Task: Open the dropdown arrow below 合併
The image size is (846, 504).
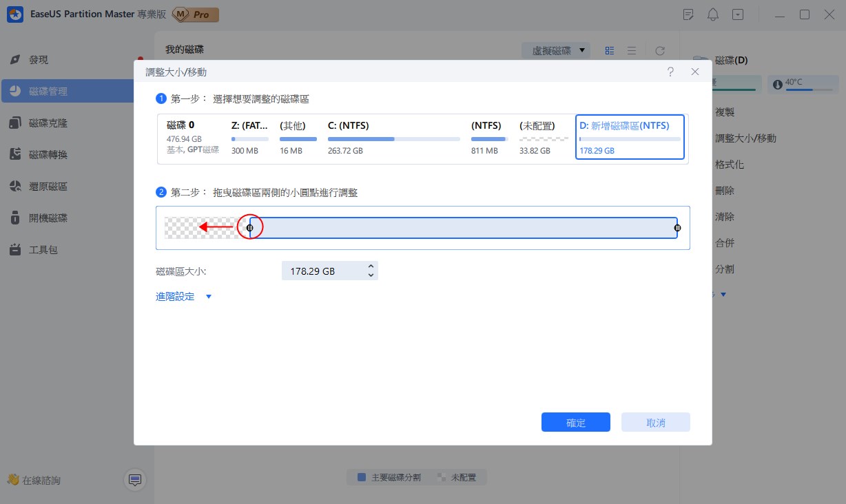Action: tap(723, 294)
